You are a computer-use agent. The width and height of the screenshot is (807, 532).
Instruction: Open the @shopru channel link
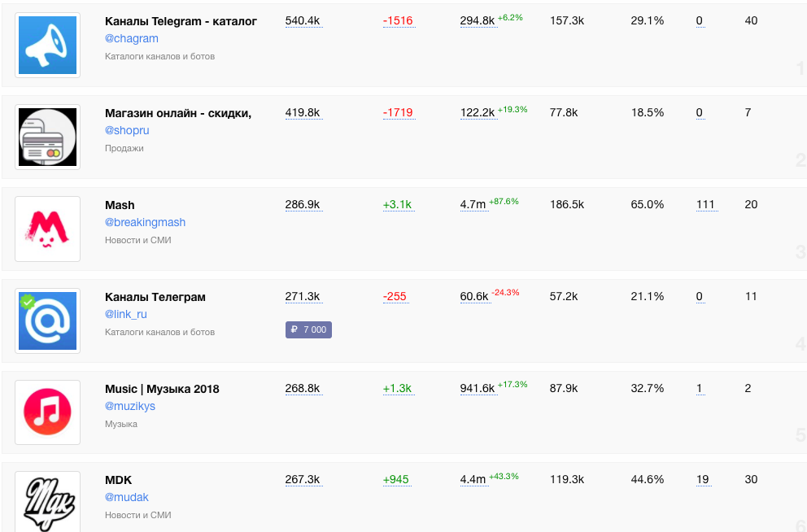127,130
